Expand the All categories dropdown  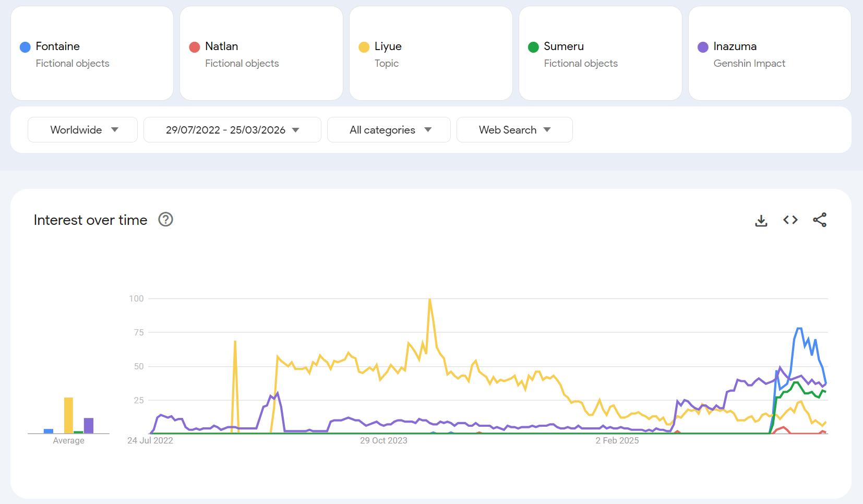pos(389,130)
